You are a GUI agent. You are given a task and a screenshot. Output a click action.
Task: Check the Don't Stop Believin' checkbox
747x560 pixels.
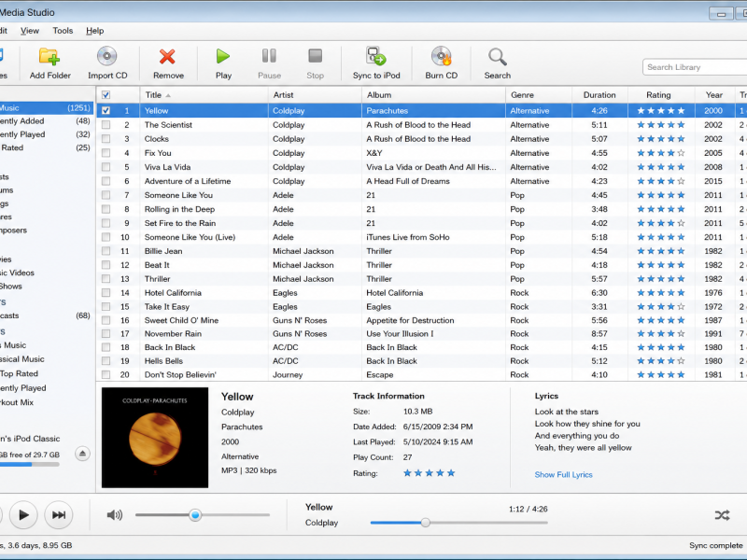106,375
